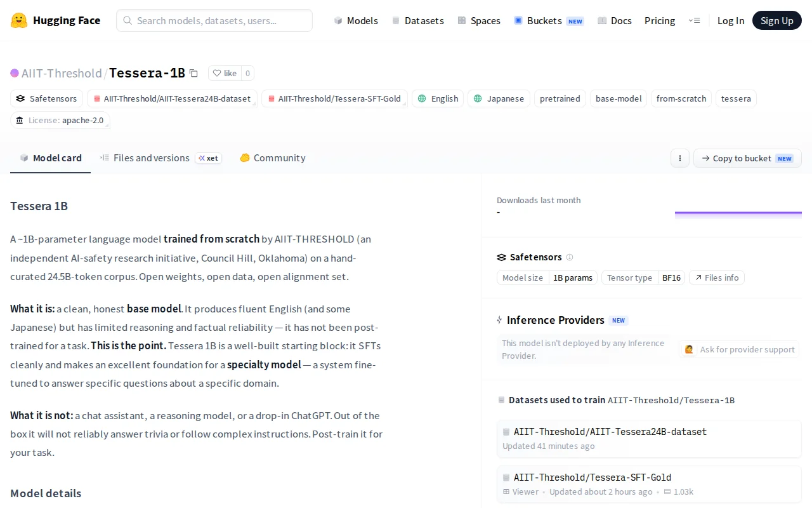Viewport: 812px width, 508px height.
Task: Click the Inference Providers lightning icon
Action: pyautogui.click(x=500, y=320)
